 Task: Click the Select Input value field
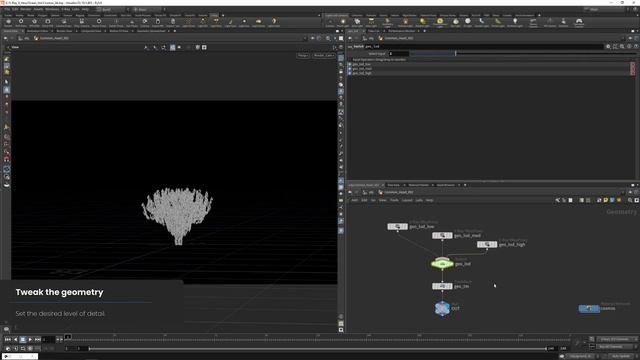pyautogui.click(x=398, y=53)
